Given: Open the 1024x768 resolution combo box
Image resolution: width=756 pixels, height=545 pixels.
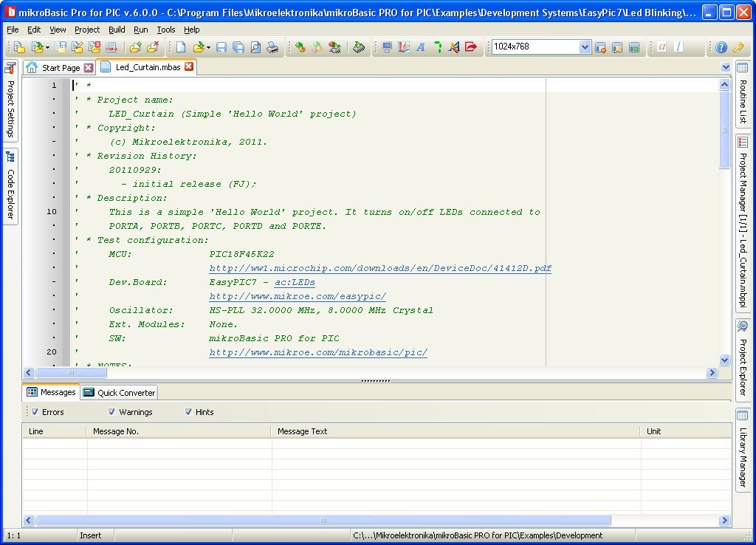Looking at the screenshot, I should coord(585,47).
